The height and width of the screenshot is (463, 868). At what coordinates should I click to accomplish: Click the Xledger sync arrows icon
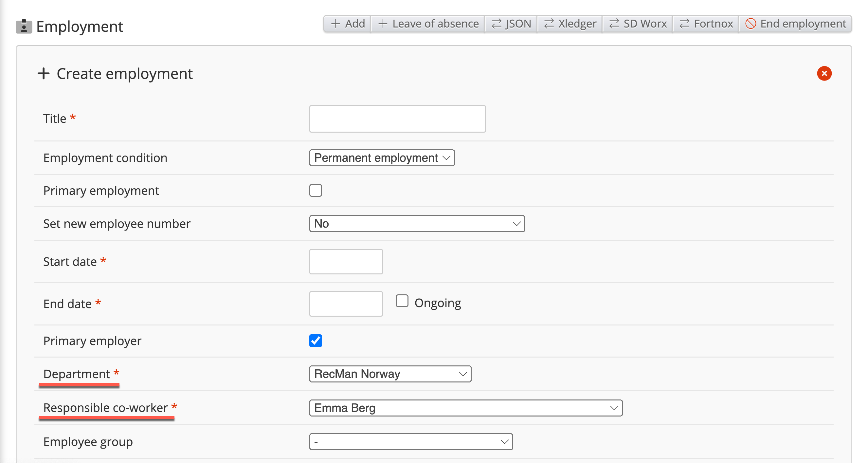pos(549,24)
